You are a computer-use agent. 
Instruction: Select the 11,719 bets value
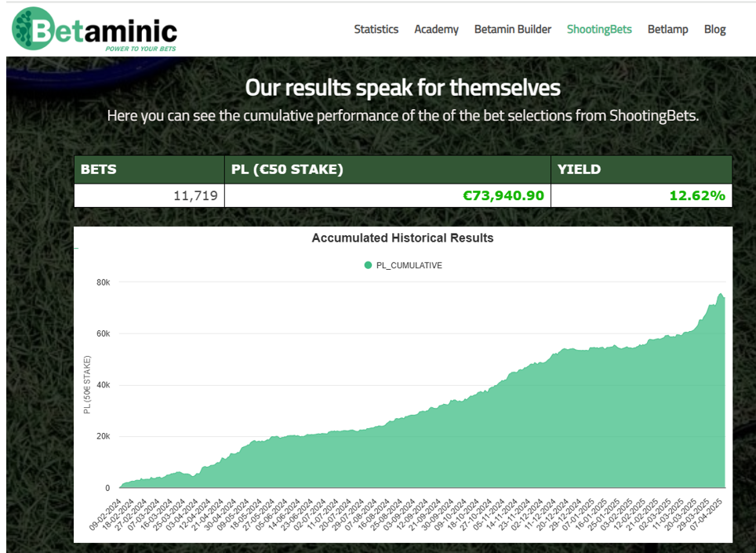[x=195, y=195]
